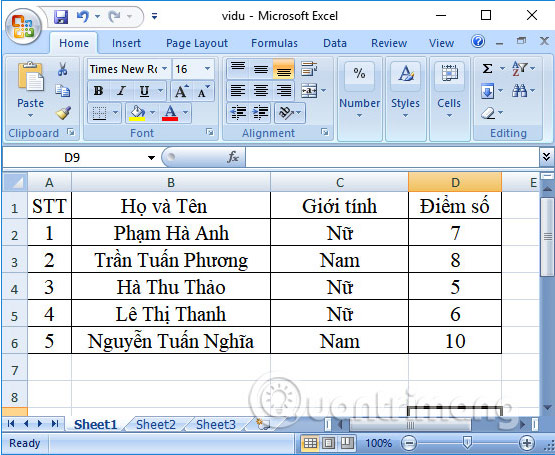This screenshot has width=555, height=455.
Task: Increase the cell indent
Action: (261, 113)
